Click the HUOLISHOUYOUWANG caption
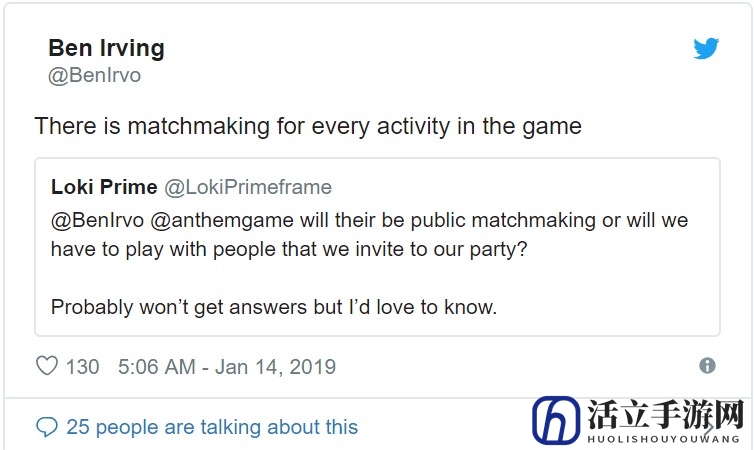 [x=663, y=439]
